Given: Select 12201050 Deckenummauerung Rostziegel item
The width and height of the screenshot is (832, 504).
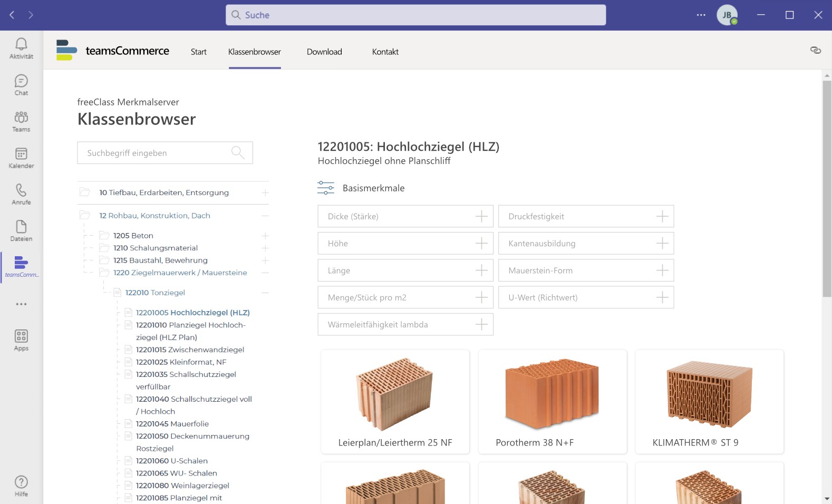Looking at the screenshot, I should [x=192, y=442].
